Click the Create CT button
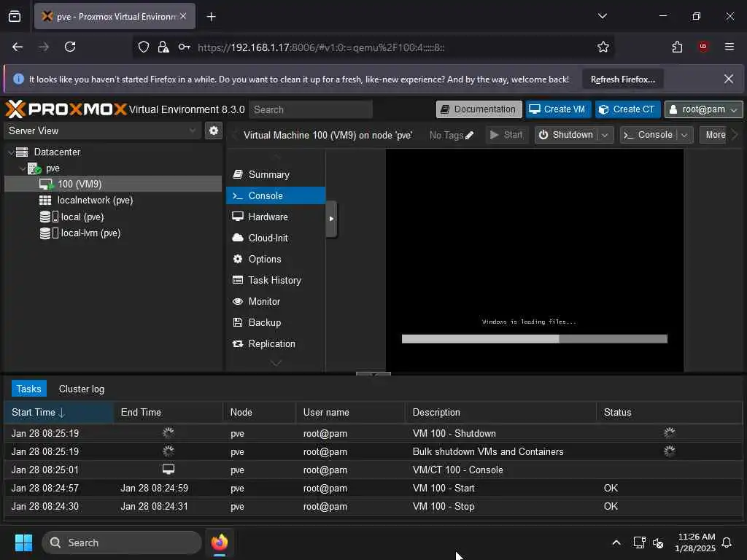This screenshot has width=747, height=560. click(627, 109)
